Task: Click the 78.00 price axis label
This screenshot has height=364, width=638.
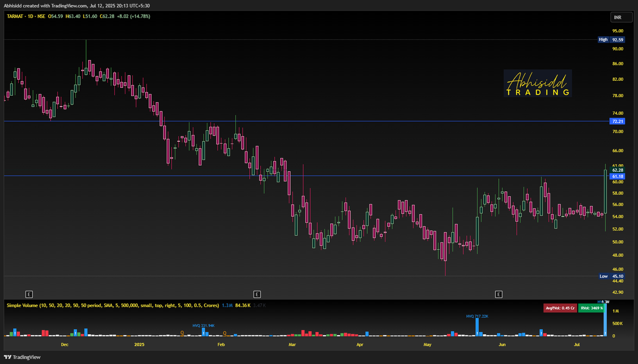Action: point(617,96)
